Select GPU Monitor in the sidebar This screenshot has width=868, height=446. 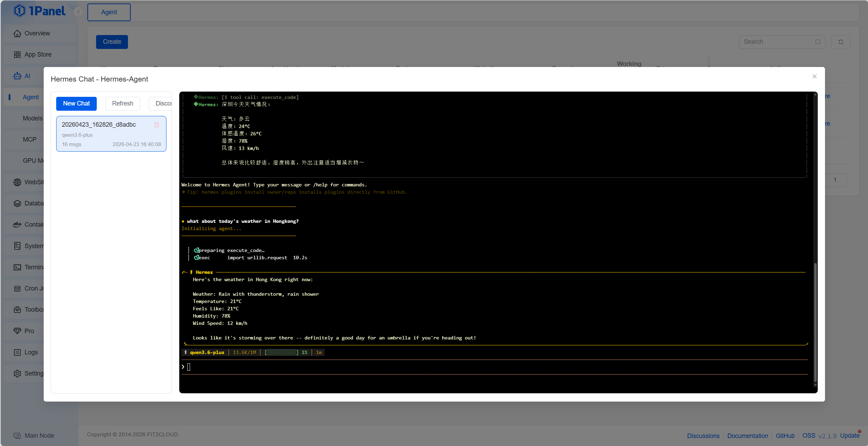pos(33,161)
